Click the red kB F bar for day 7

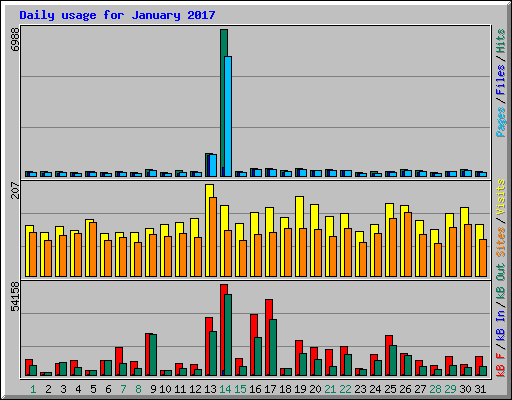(118, 362)
